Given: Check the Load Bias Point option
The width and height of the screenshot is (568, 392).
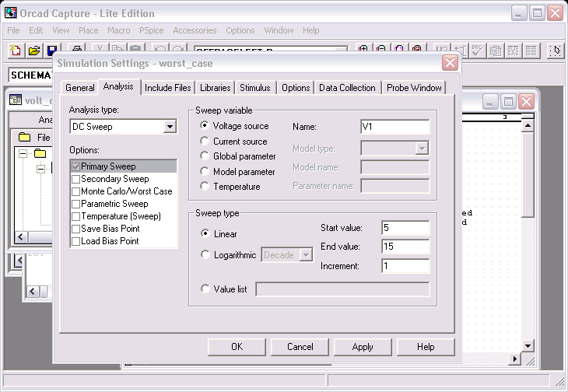Looking at the screenshot, I should pos(75,241).
